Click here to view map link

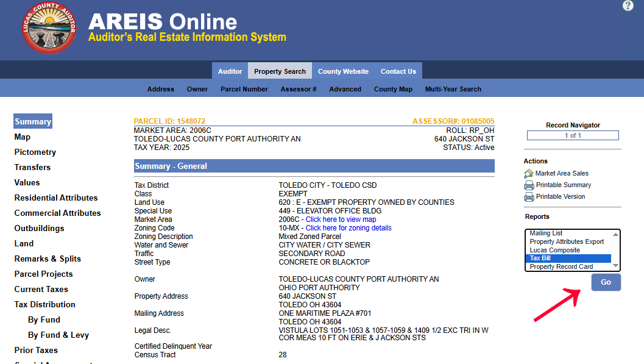pos(341,219)
